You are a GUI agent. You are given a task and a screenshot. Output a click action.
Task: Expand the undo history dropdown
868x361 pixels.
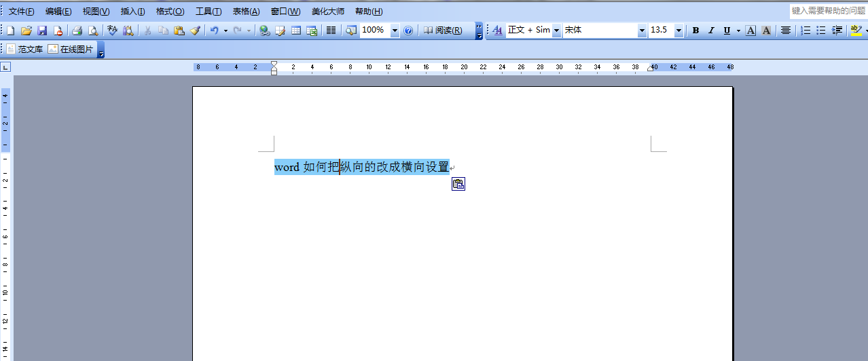(225, 31)
